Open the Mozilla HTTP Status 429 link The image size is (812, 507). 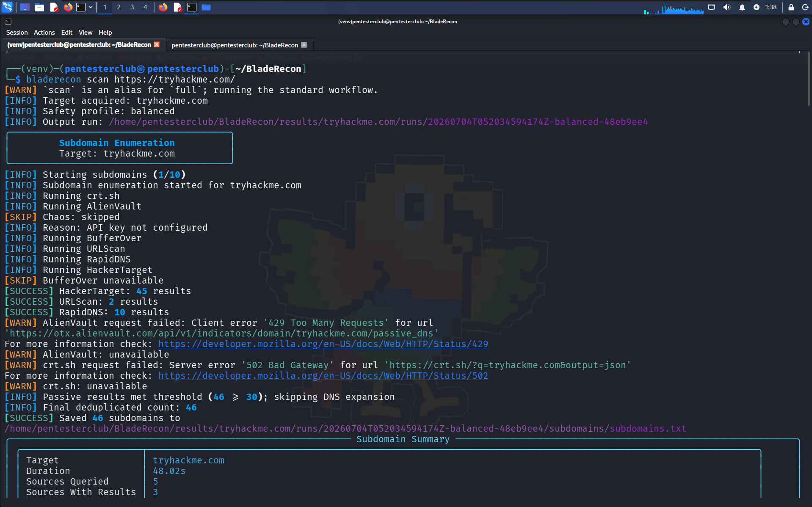(x=323, y=344)
